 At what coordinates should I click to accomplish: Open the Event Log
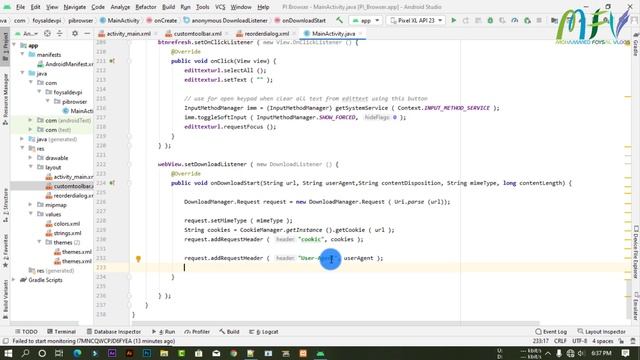[551, 332]
